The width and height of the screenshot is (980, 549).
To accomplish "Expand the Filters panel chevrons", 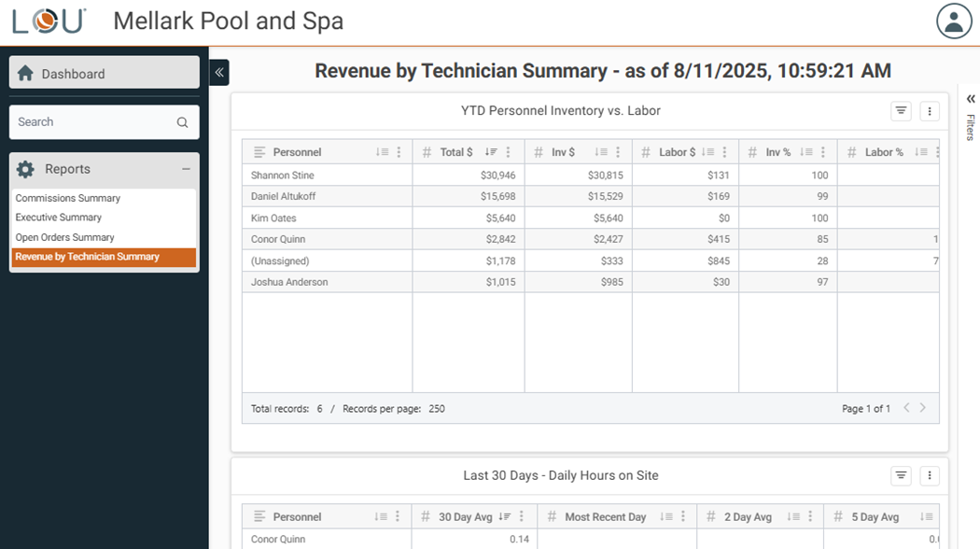I will pos(971,99).
